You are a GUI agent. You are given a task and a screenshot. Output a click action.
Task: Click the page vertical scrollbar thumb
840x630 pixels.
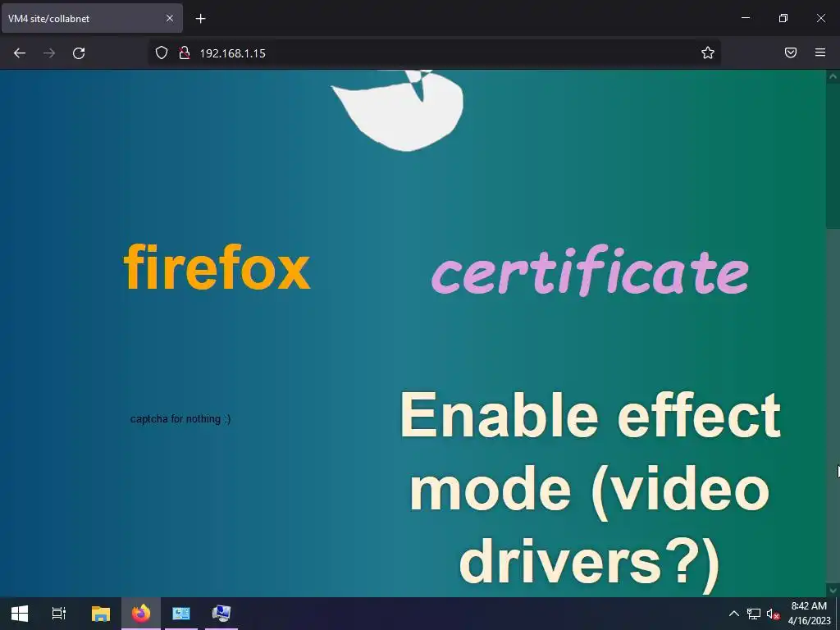click(x=833, y=155)
